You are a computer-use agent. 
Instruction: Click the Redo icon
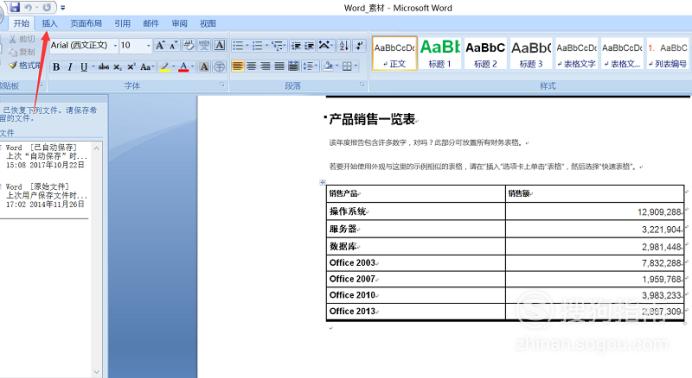click(x=46, y=7)
